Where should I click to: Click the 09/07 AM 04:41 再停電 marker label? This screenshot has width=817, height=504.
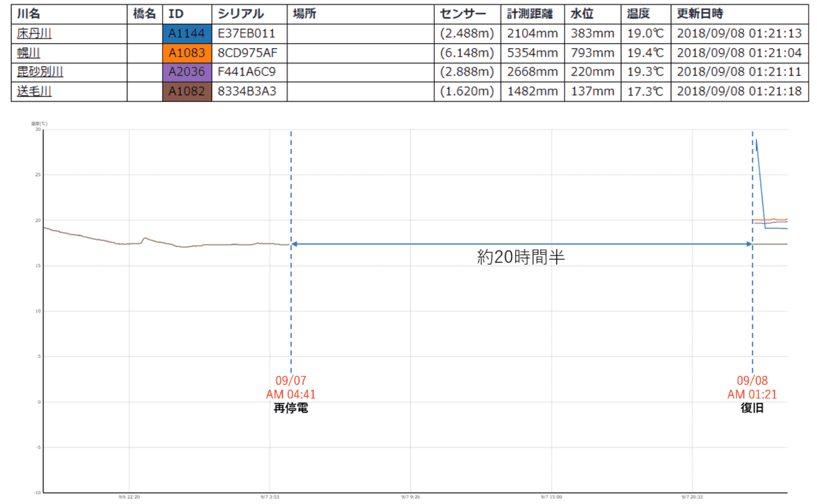click(x=290, y=394)
